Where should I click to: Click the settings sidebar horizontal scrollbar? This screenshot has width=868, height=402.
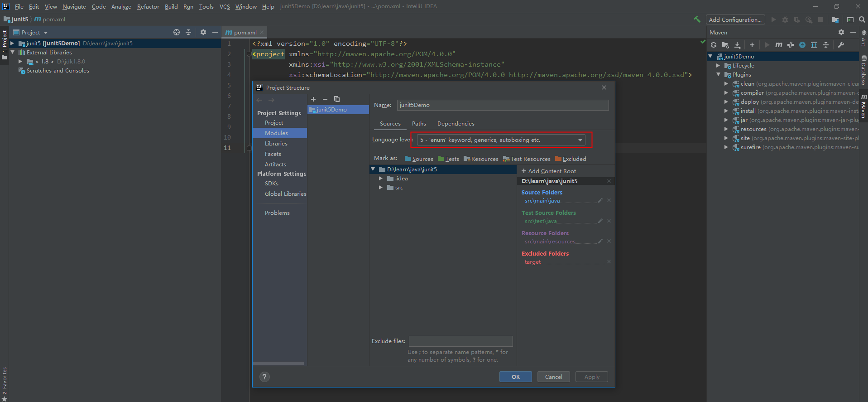point(278,363)
